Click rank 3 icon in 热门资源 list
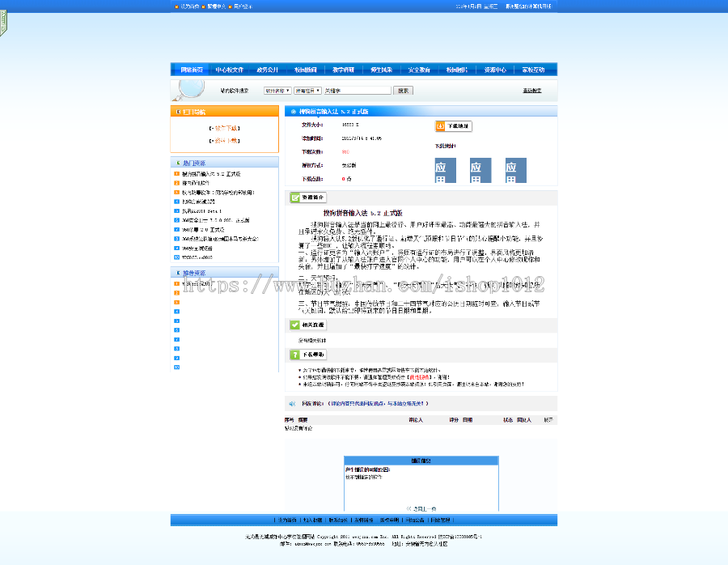728x565 pixels. click(x=176, y=193)
